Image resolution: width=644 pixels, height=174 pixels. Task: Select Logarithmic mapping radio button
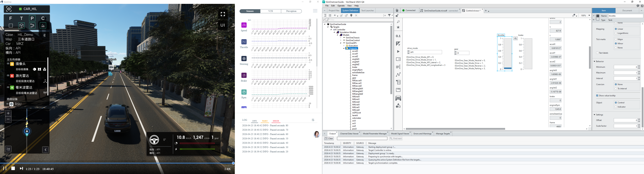click(x=616, y=33)
